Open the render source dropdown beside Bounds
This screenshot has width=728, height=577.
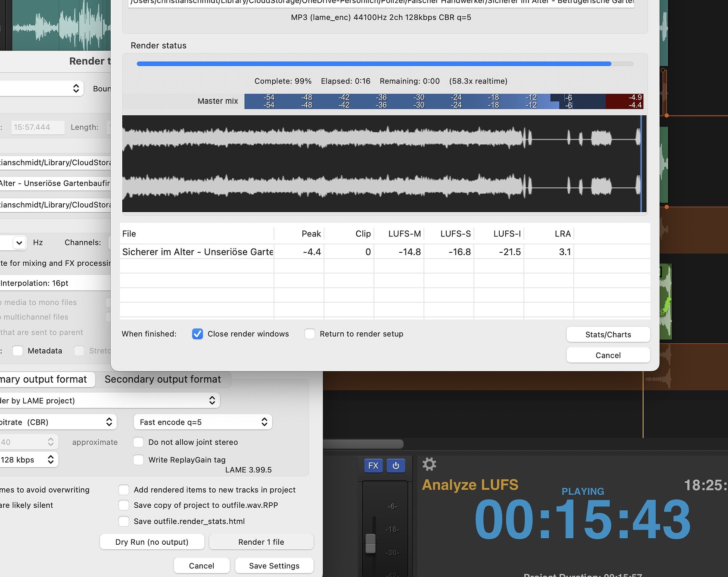tap(42, 88)
